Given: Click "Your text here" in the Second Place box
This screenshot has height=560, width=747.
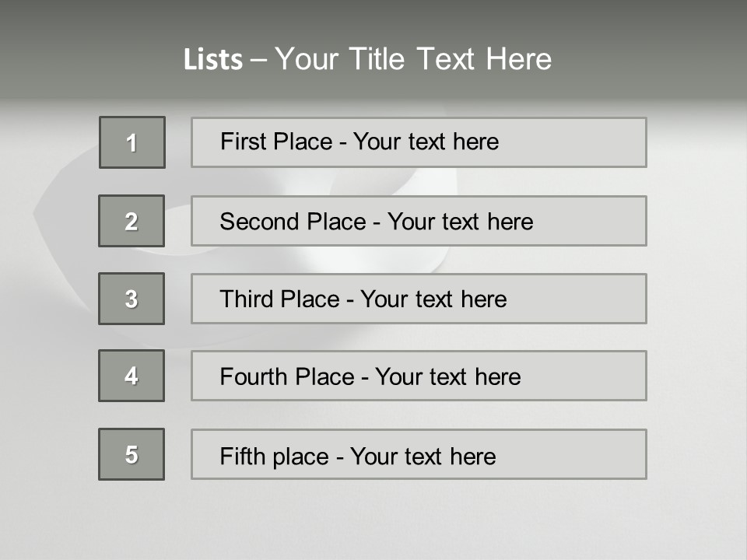Looking at the screenshot, I should (460, 222).
